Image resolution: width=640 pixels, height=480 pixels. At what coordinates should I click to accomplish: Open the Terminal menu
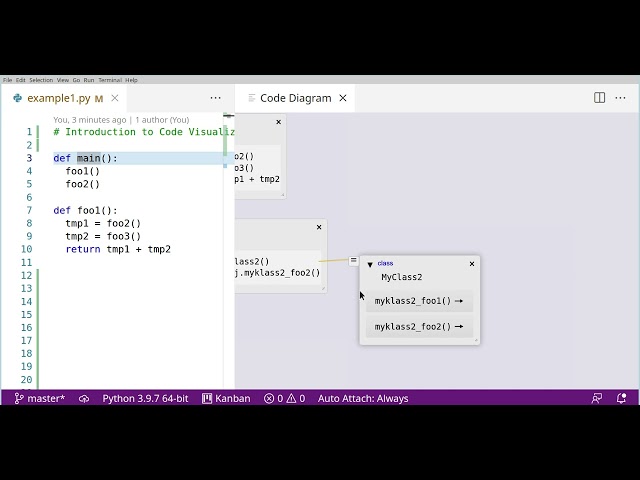tap(110, 80)
